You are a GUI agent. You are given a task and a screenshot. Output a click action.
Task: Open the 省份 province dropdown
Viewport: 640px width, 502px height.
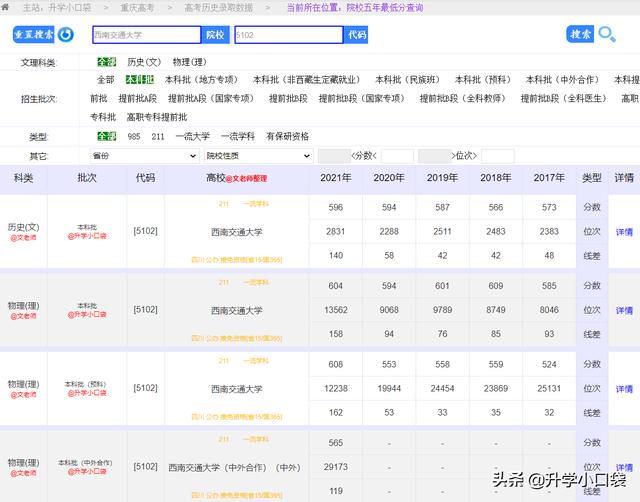144,156
